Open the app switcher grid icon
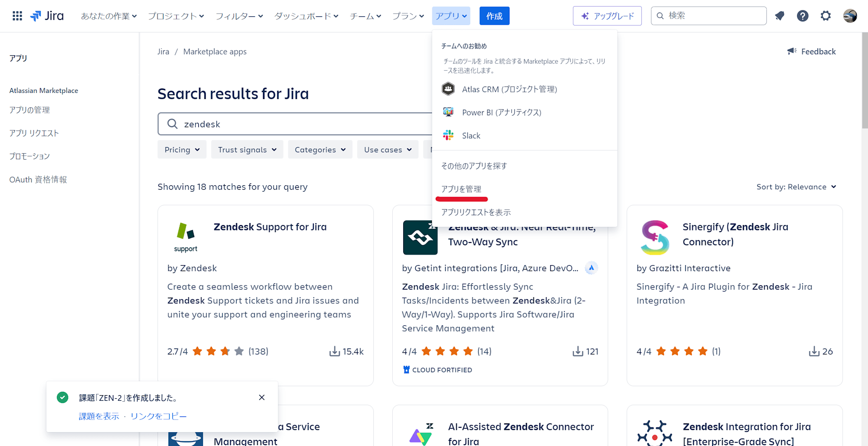The image size is (868, 446). [17, 16]
